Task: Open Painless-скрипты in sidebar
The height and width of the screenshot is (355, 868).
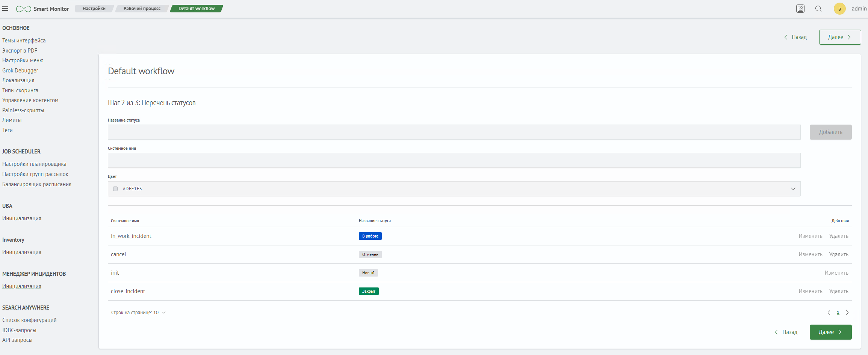Action: click(x=23, y=110)
